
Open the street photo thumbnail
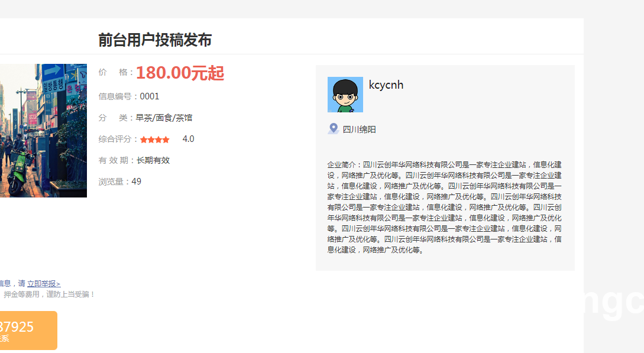click(x=43, y=131)
